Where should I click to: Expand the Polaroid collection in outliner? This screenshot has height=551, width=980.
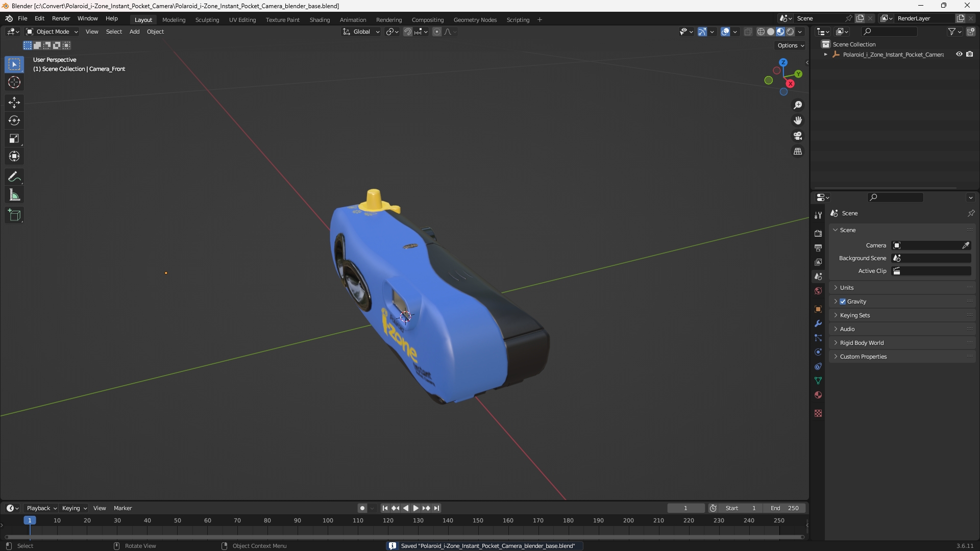(x=825, y=55)
